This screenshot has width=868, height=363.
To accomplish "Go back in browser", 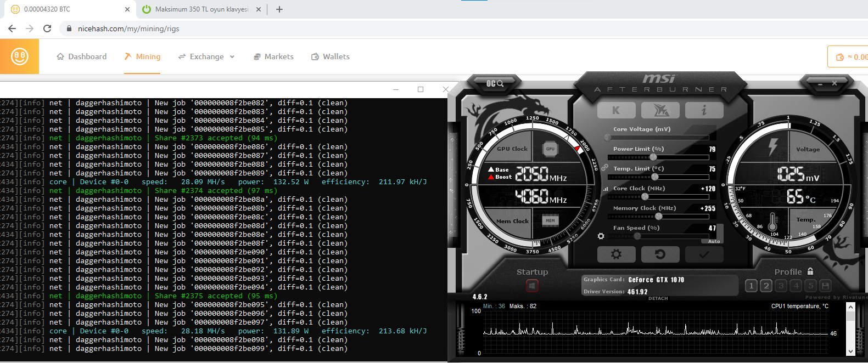I will click(x=12, y=29).
